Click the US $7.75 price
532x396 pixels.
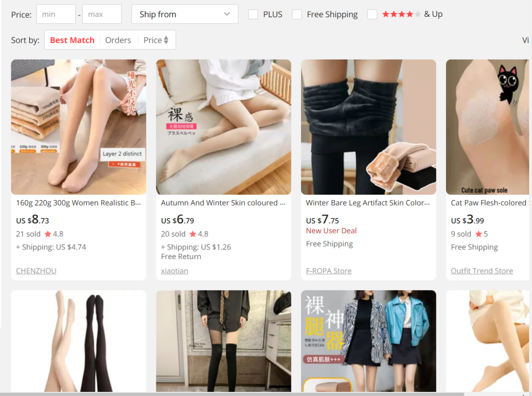322,220
